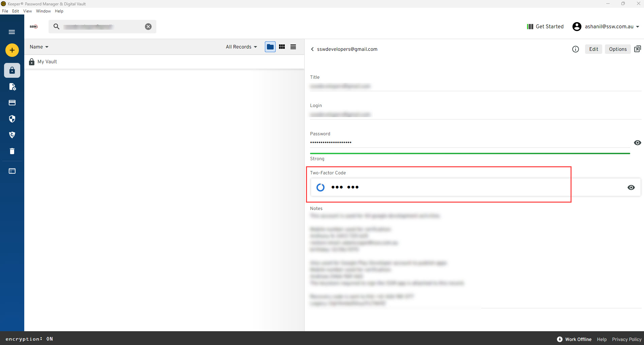The width and height of the screenshot is (644, 345).
Task: Open the All Records filter dropdown
Action: [x=241, y=47]
